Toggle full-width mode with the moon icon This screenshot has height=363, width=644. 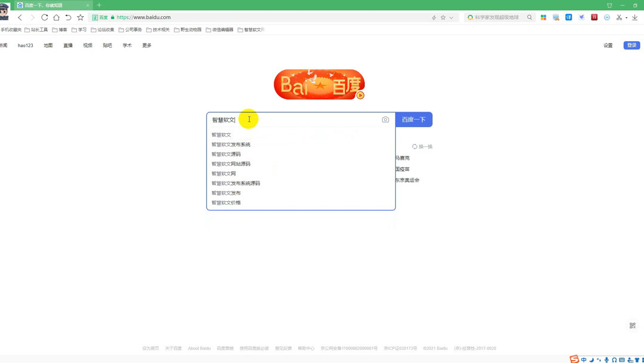tap(592, 359)
